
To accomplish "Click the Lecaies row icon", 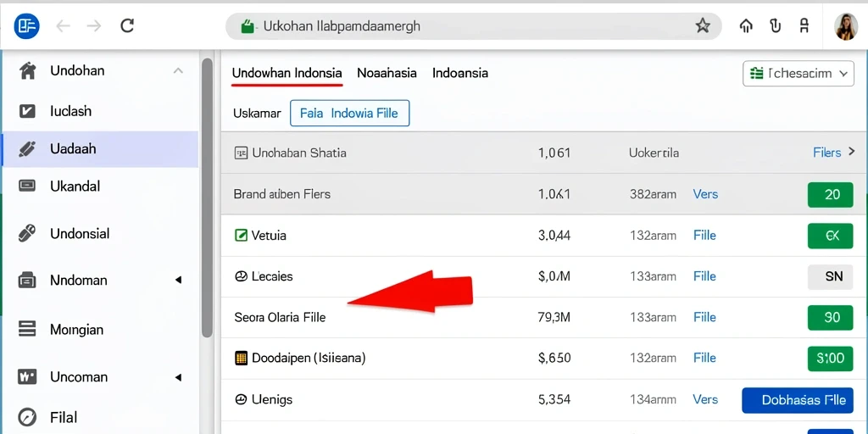I will coord(241,276).
